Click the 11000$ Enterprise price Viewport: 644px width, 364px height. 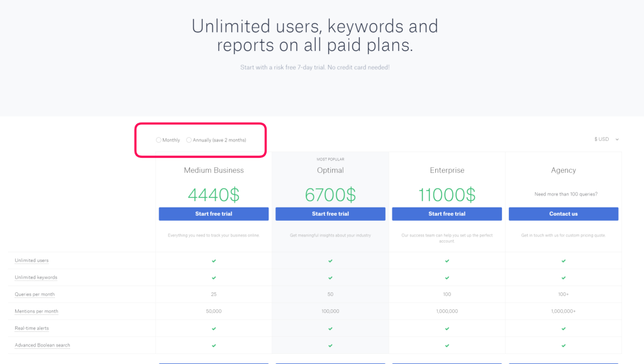tap(447, 194)
